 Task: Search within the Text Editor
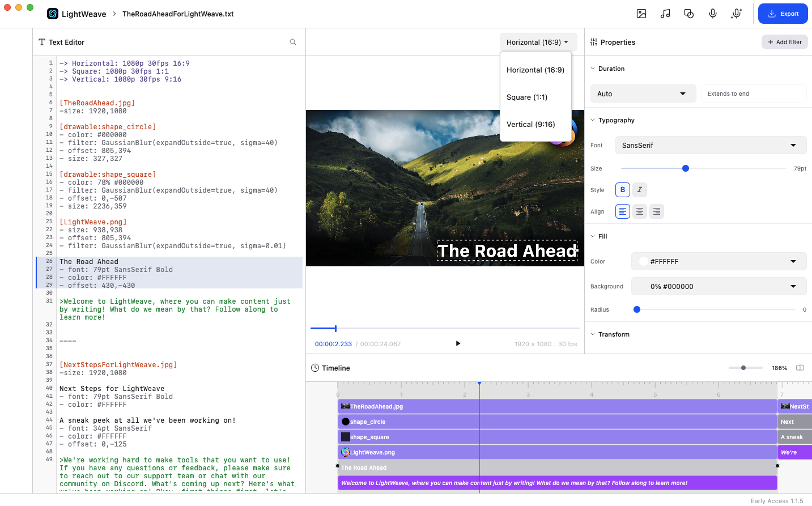click(293, 42)
